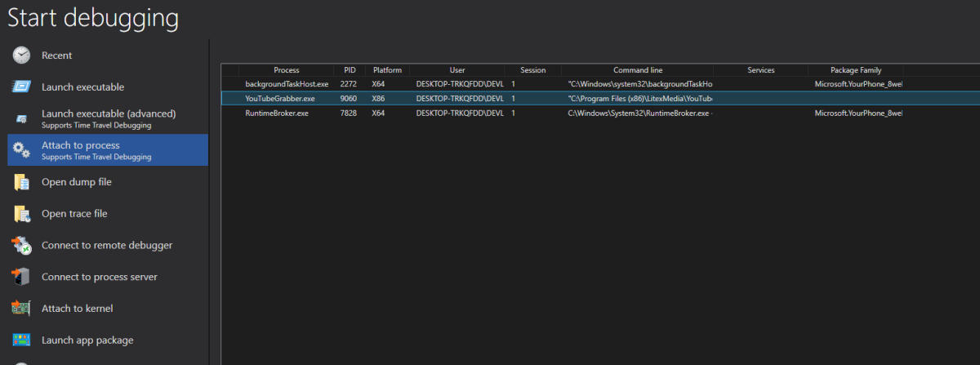Click the Launch executable (advanced) icon
Screen dimensions: 980x365
pyautogui.click(x=21, y=119)
